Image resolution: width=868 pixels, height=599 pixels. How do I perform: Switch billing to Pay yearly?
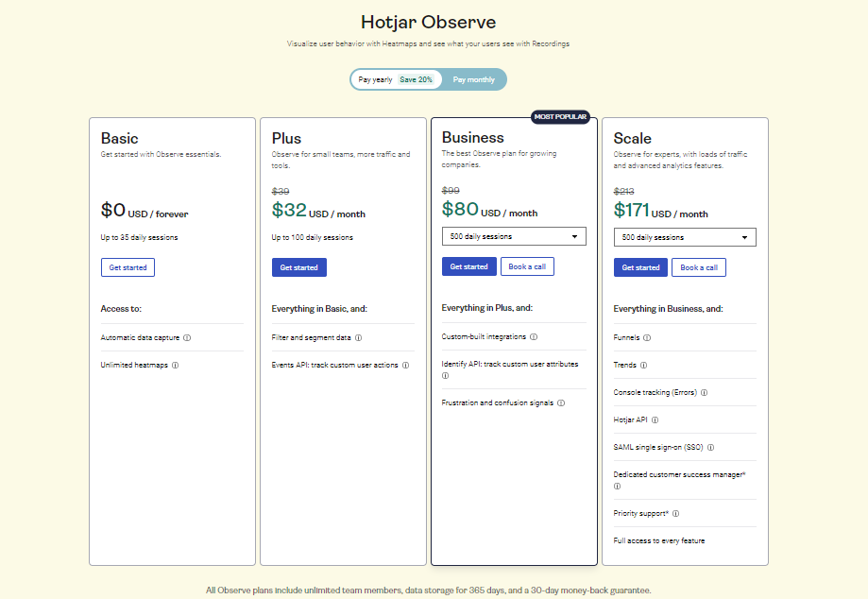(x=396, y=79)
